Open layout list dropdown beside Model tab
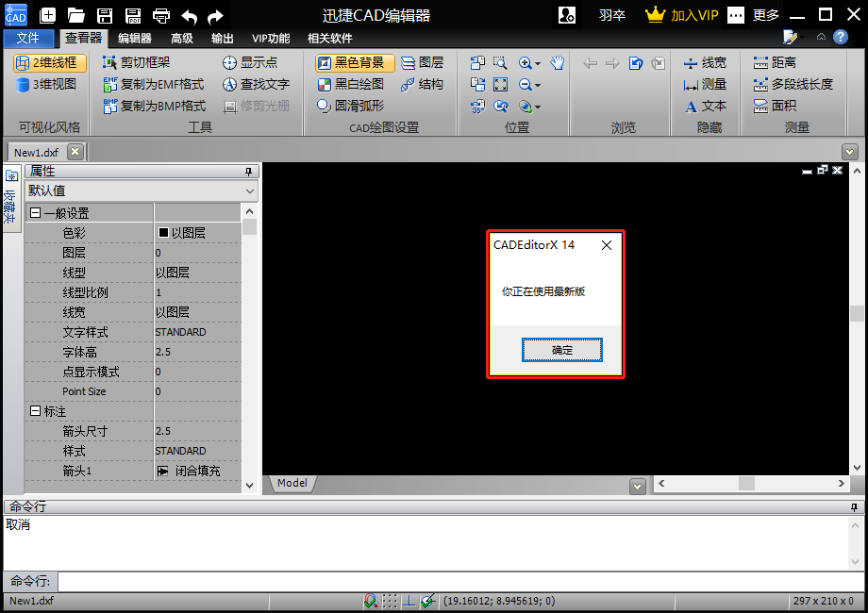This screenshot has height=613, width=868. coord(637,487)
